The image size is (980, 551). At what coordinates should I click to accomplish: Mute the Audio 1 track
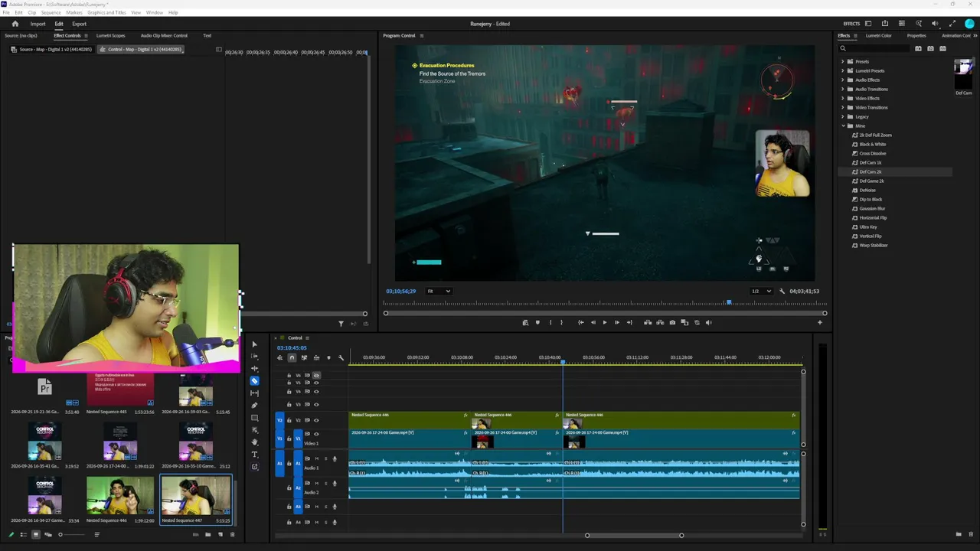317,458
